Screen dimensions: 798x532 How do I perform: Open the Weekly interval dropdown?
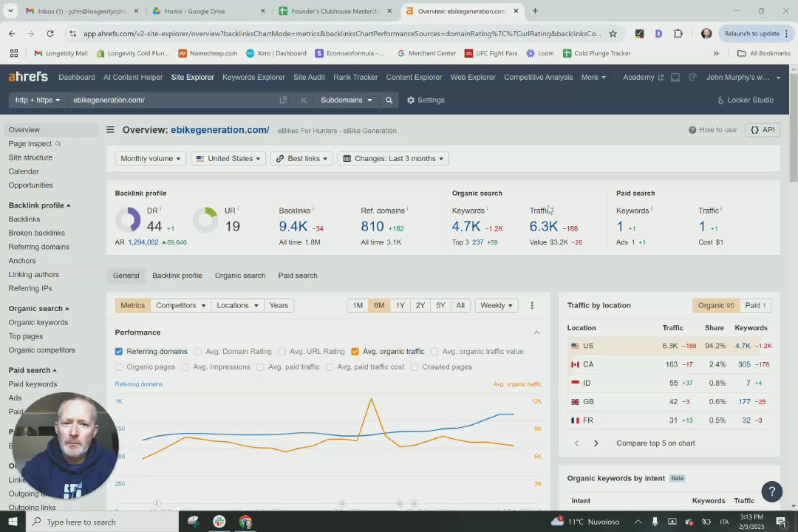pyautogui.click(x=496, y=305)
